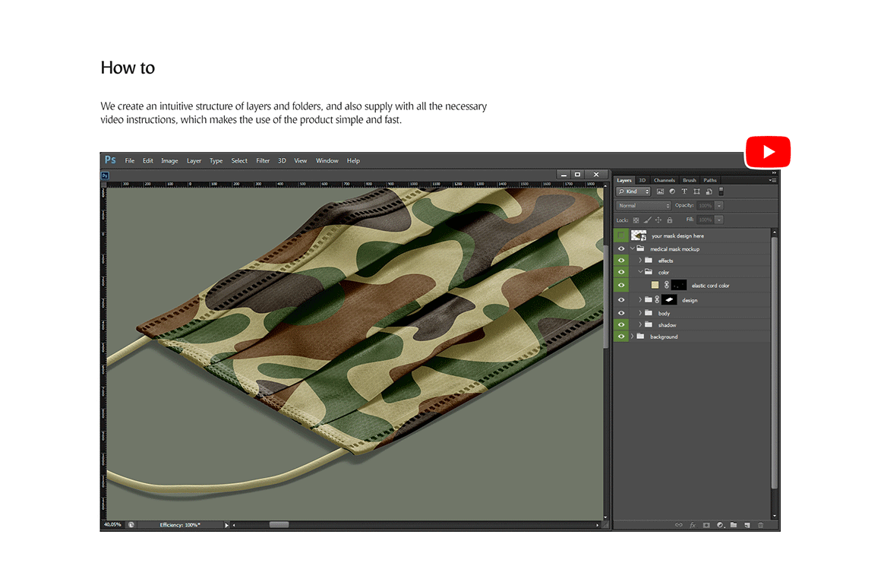Open the Filter menu
Screen dimensions: 881x588
(263, 161)
